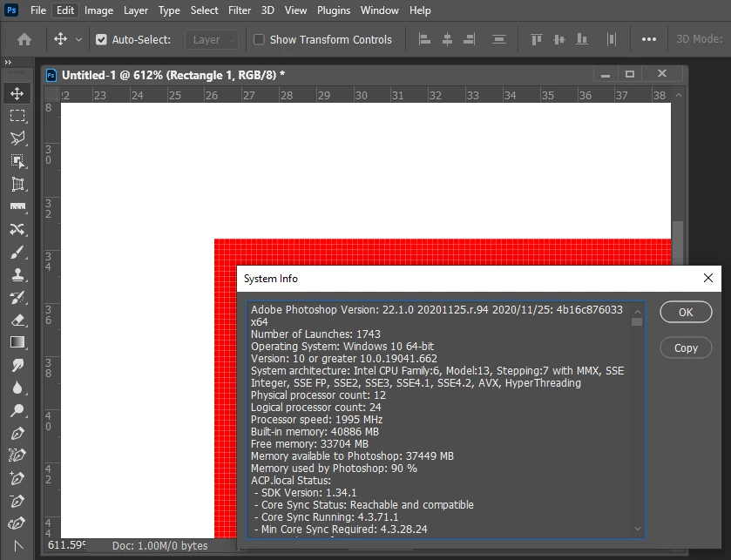Screen dimensions: 731x560
Task: Select the Smudge tool
Action: click(17, 365)
